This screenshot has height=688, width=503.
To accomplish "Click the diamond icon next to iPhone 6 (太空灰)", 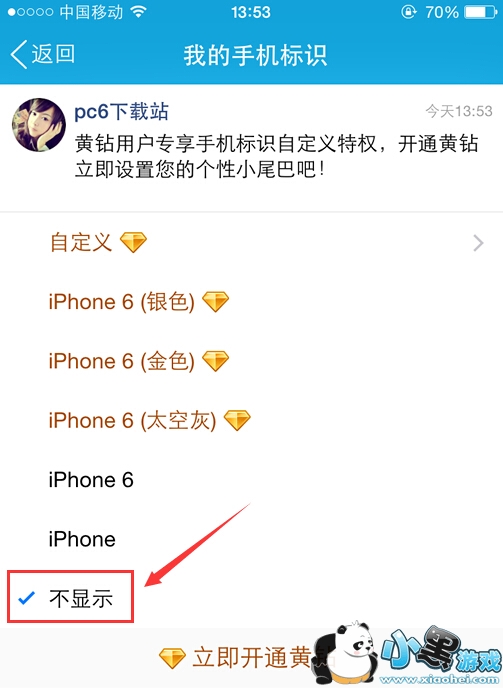I will pyautogui.click(x=237, y=420).
